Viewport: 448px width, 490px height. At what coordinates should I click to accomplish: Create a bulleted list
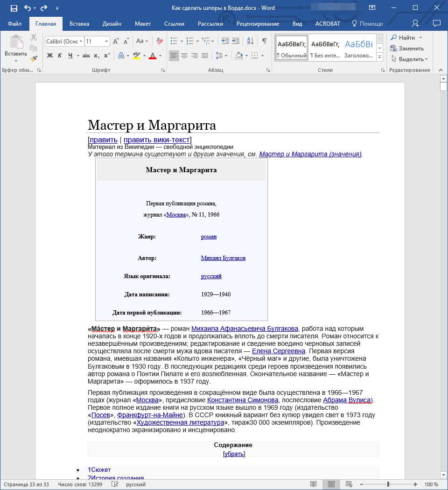click(174, 41)
